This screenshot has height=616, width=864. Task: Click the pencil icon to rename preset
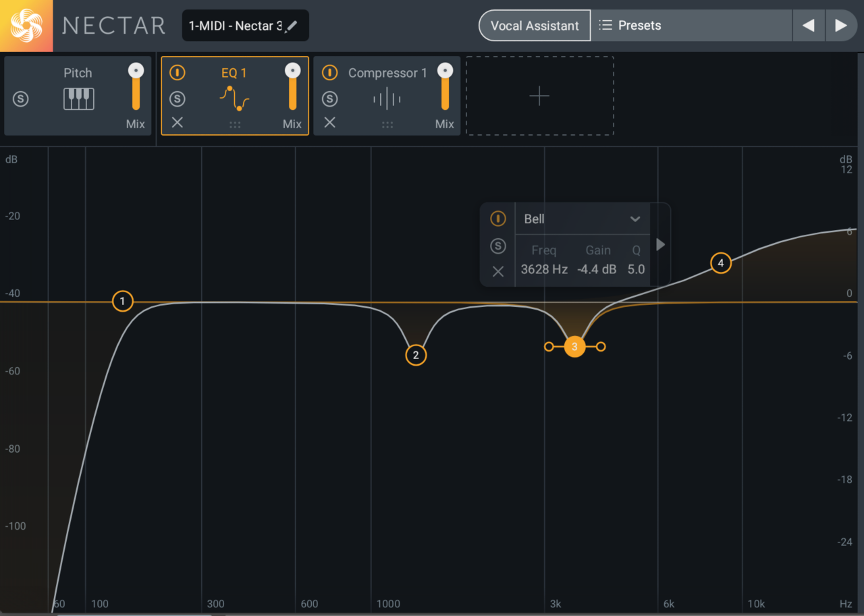pyautogui.click(x=291, y=26)
